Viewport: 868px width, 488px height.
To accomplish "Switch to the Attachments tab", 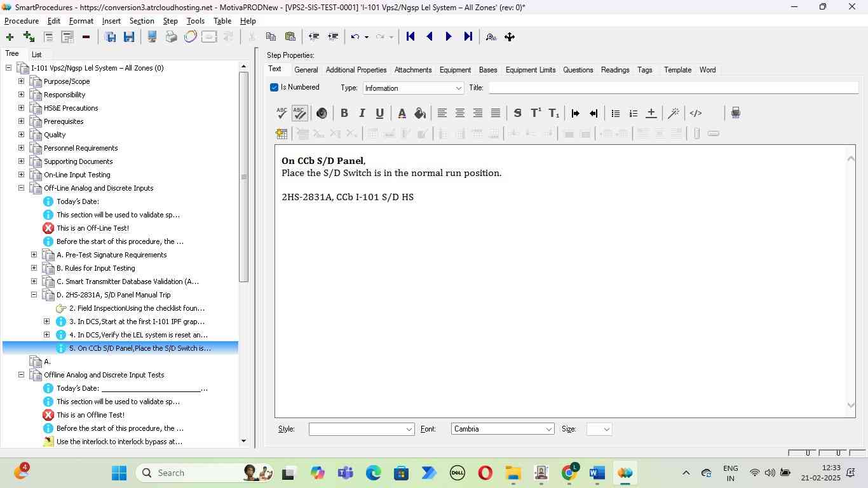I will click(x=413, y=70).
